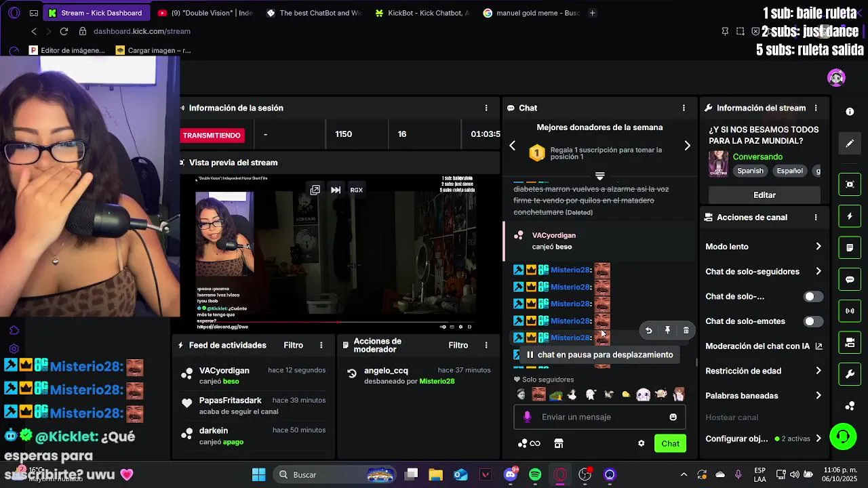The image size is (868, 488).
Task: Expand Configurar obj... active goals
Action: 764,439
